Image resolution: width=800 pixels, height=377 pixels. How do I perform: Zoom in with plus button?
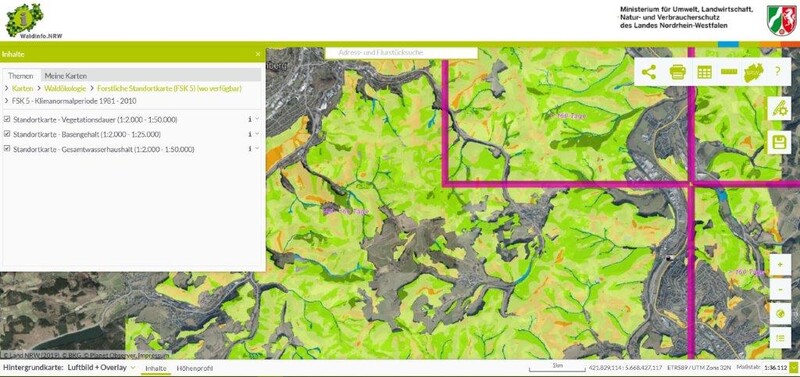point(780,265)
